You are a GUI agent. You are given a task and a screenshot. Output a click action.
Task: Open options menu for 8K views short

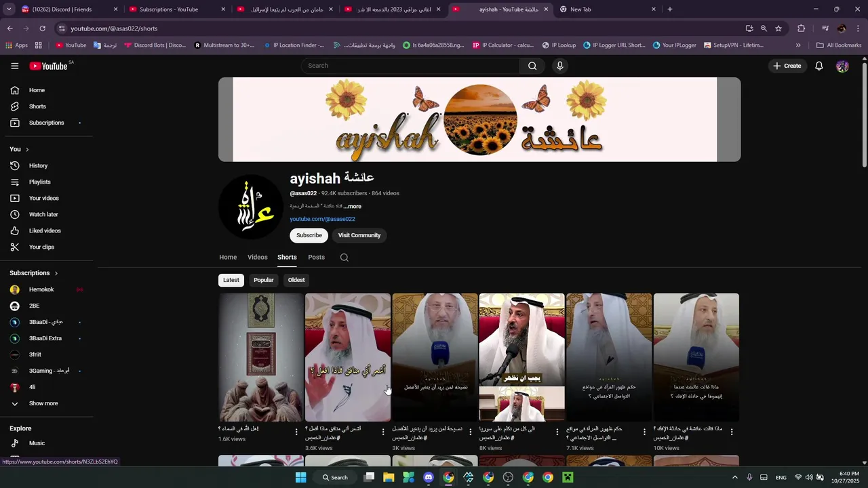pyautogui.click(x=557, y=432)
